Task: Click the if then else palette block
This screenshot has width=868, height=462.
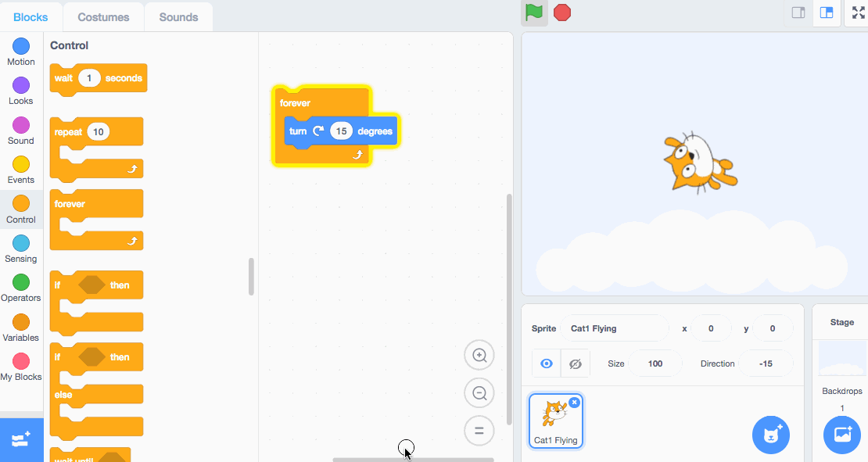Action: [x=96, y=391]
